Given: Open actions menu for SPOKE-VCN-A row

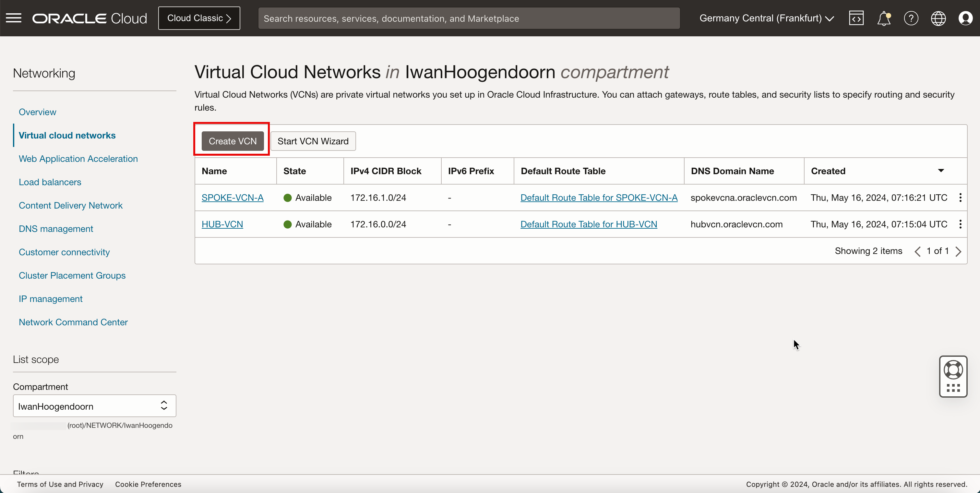Looking at the screenshot, I should 960,198.
